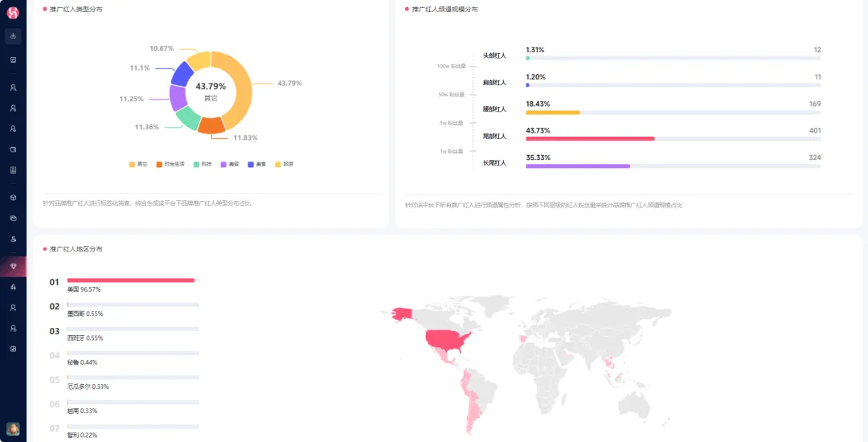The width and height of the screenshot is (868, 442).
Task: Open the cube icon in sidebar
Action: 14,198
